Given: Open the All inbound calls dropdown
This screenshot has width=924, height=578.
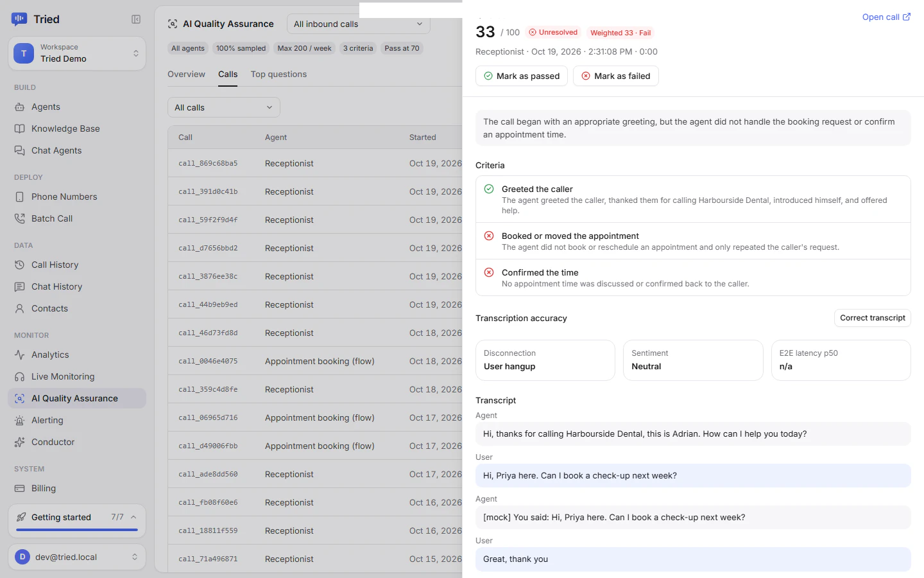Looking at the screenshot, I should [359, 24].
